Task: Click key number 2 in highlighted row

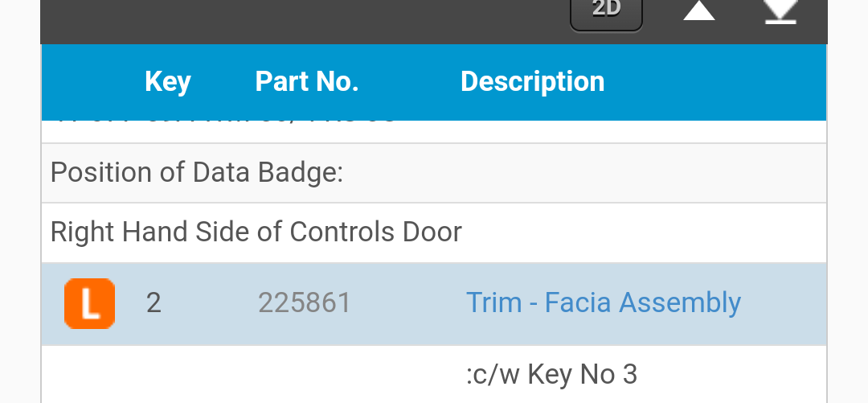Action: [154, 303]
